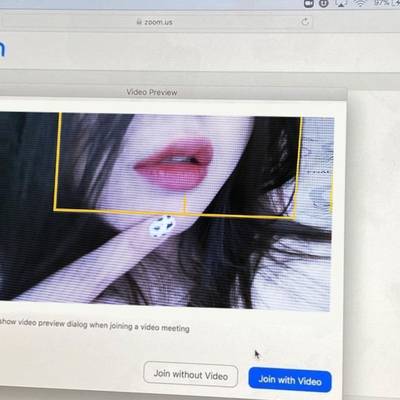Join with Video
Viewport: 400px width, 400px height.
point(290,380)
